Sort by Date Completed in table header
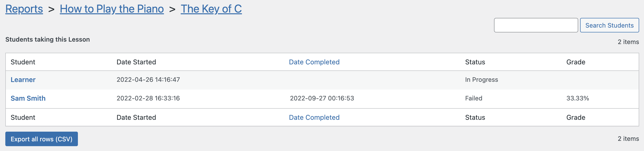 (314, 62)
